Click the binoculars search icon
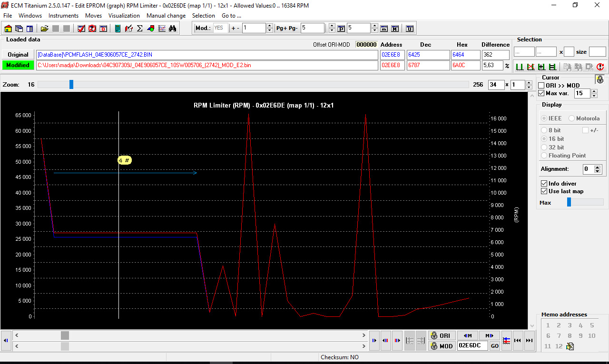The image size is (609, 364). [172, 29]
